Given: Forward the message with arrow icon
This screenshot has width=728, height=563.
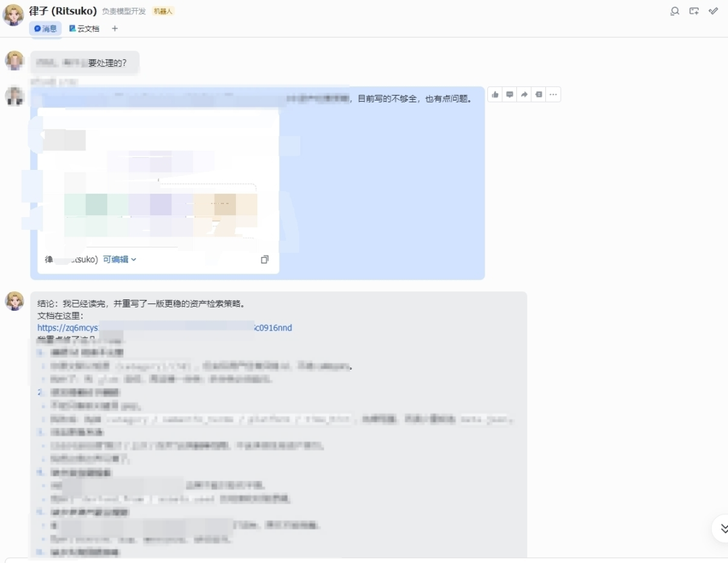Looking at the screenshot, I should click(524, 94).
